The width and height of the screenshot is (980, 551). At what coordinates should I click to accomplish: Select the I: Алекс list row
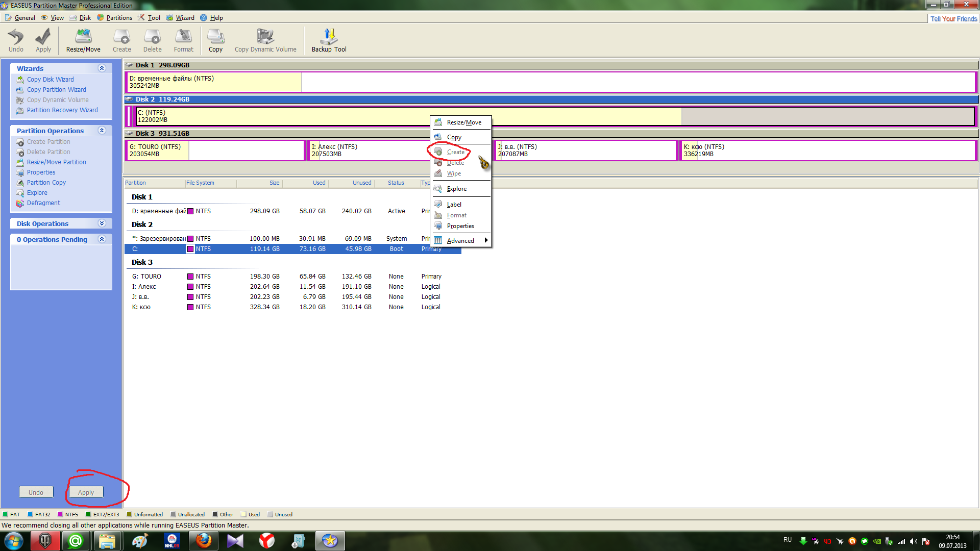coord(292,287)
